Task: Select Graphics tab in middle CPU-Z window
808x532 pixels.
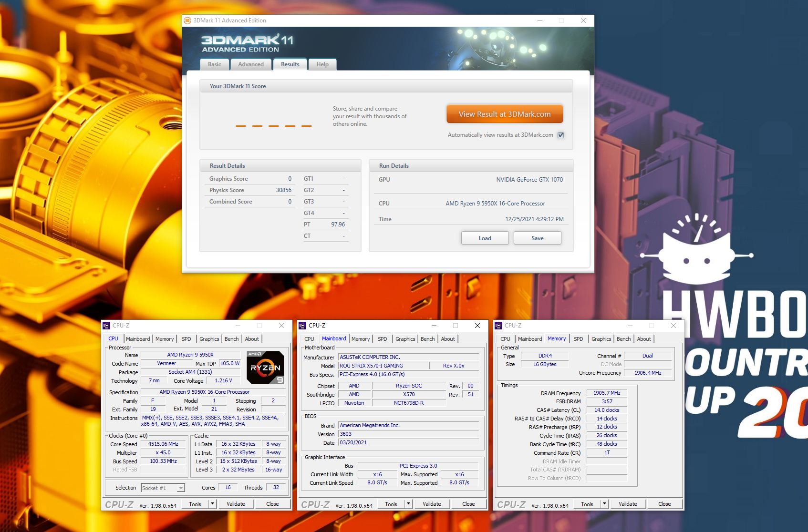Action: pyautogui.click(x=405, y=339)
